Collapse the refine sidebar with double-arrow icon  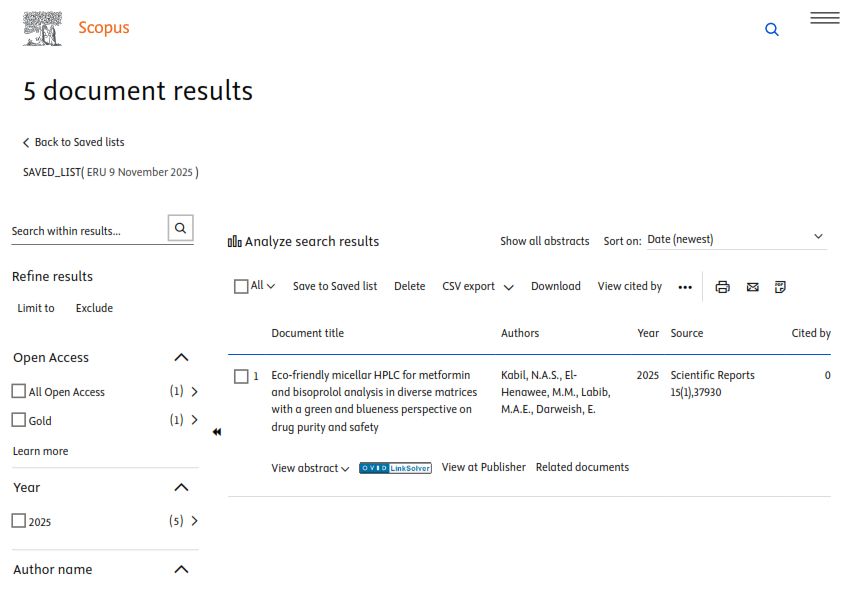tap(217, 432)
